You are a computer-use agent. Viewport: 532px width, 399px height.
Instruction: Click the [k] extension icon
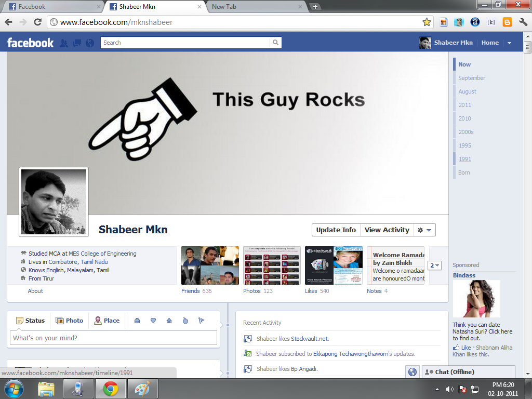491,22
